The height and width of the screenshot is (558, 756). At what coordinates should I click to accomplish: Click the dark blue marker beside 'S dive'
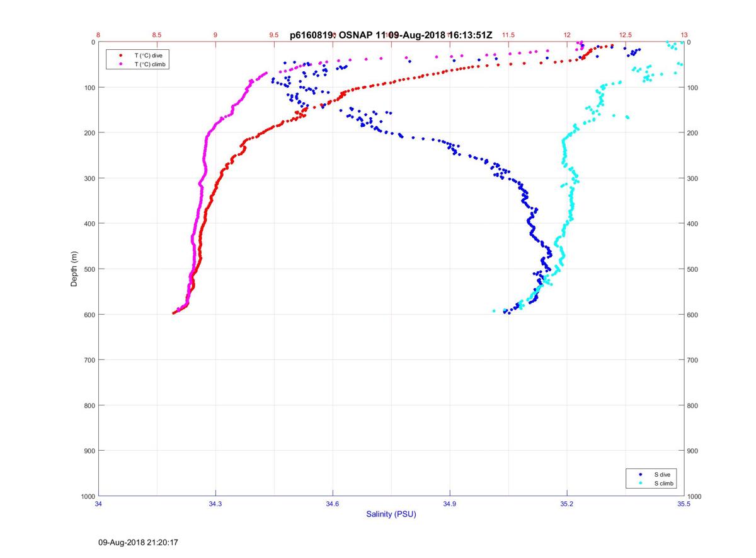pos(641,474)
